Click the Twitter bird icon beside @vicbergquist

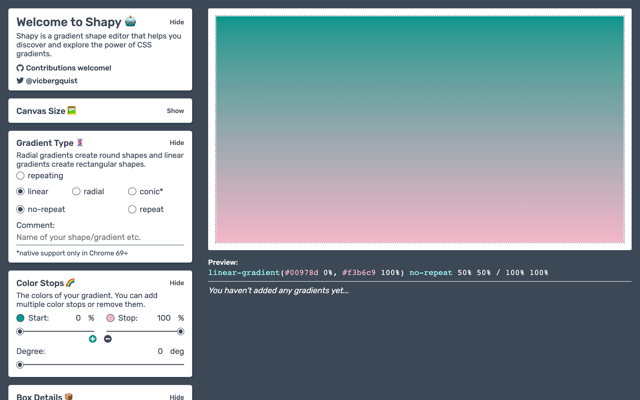[20, 80]
